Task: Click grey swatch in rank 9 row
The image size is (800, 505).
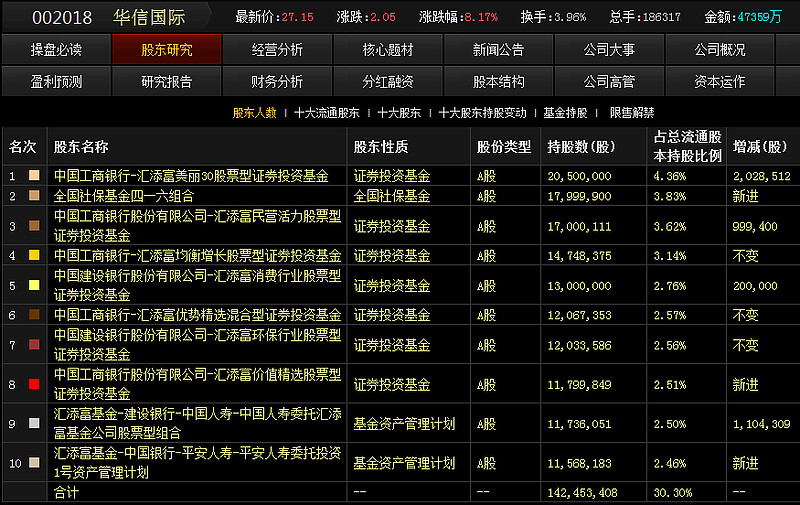Action: click(34, 423)
